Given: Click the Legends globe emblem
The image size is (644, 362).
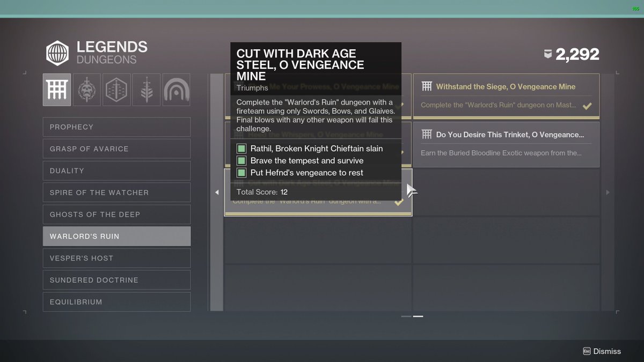Looking at the screenshot, I should 57,53.
